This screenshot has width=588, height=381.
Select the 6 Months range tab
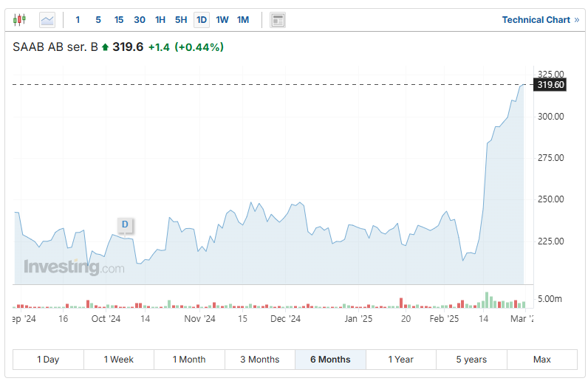coord(330,360)
